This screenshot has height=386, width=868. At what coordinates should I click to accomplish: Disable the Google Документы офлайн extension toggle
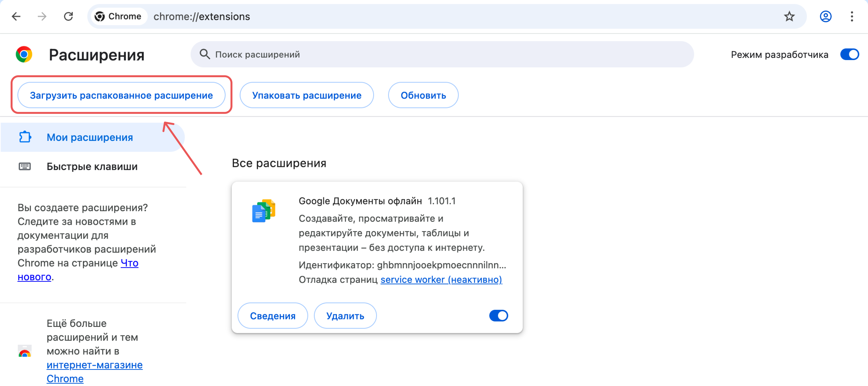pos(498,316)
